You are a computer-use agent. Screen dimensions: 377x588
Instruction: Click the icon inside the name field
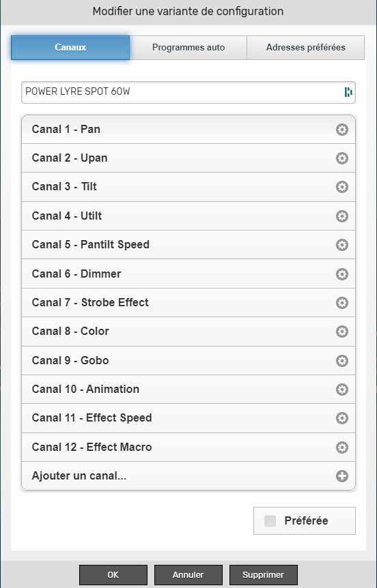348,92
